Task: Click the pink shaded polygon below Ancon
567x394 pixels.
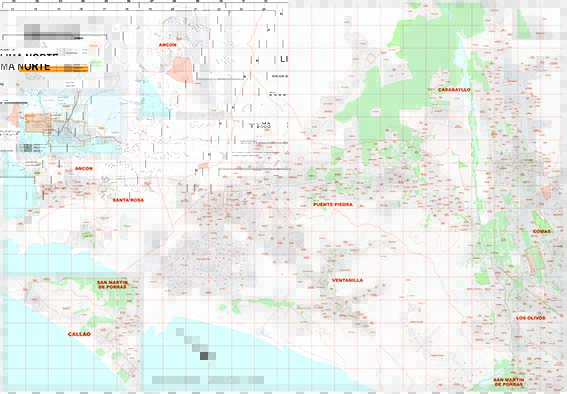Action: [x=180, y=69]
